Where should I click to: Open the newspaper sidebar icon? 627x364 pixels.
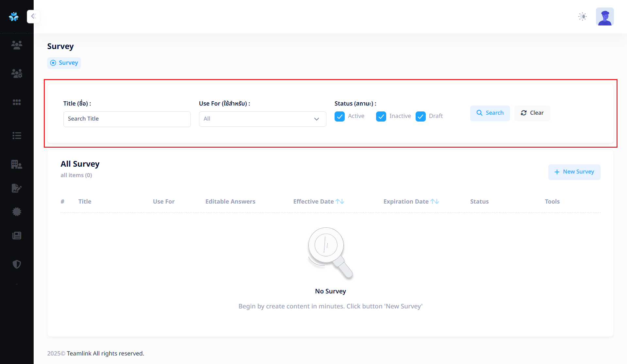(17, 236)
